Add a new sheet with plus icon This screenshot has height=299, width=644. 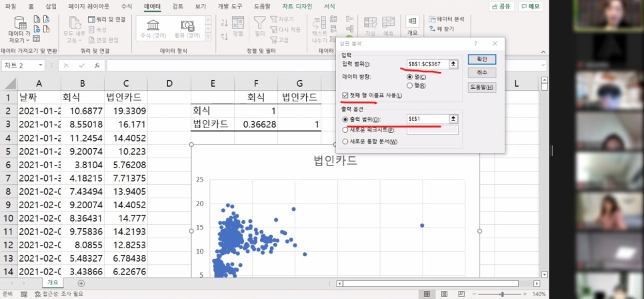click(81, 283)
